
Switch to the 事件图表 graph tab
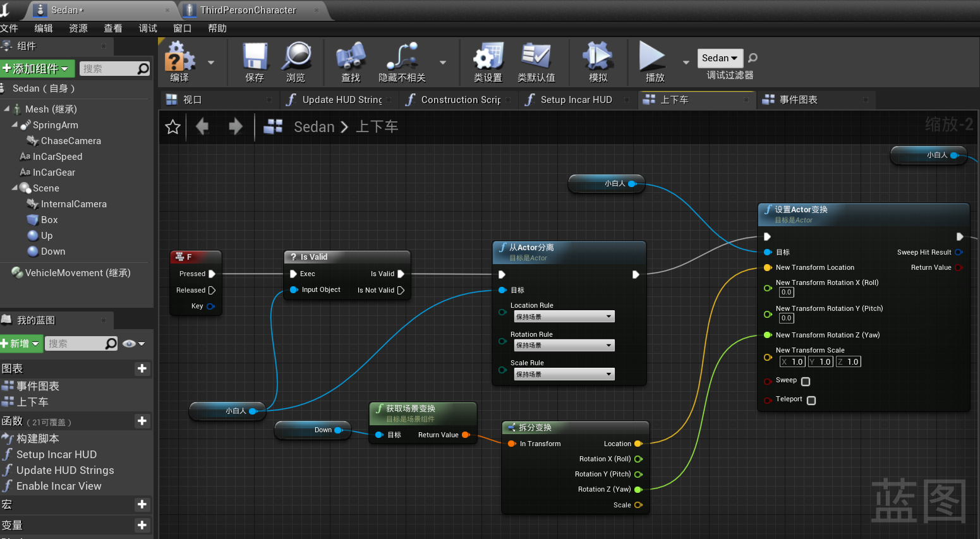pos(798,100)
